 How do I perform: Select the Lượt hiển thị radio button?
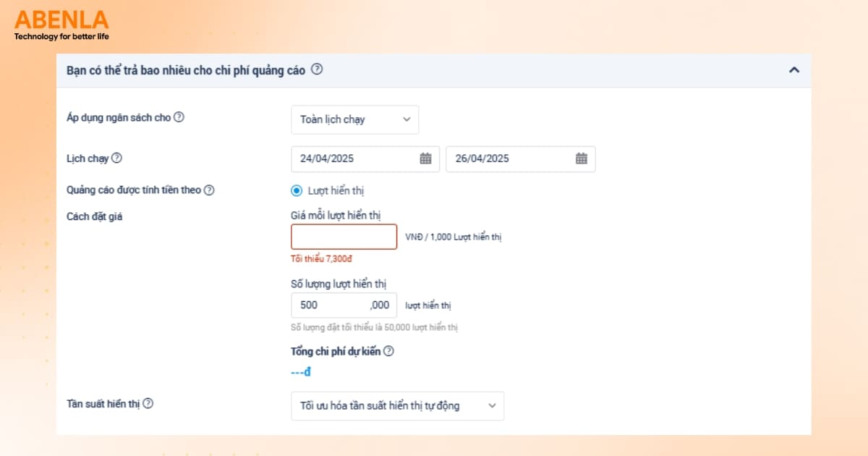tap(296, 191)
